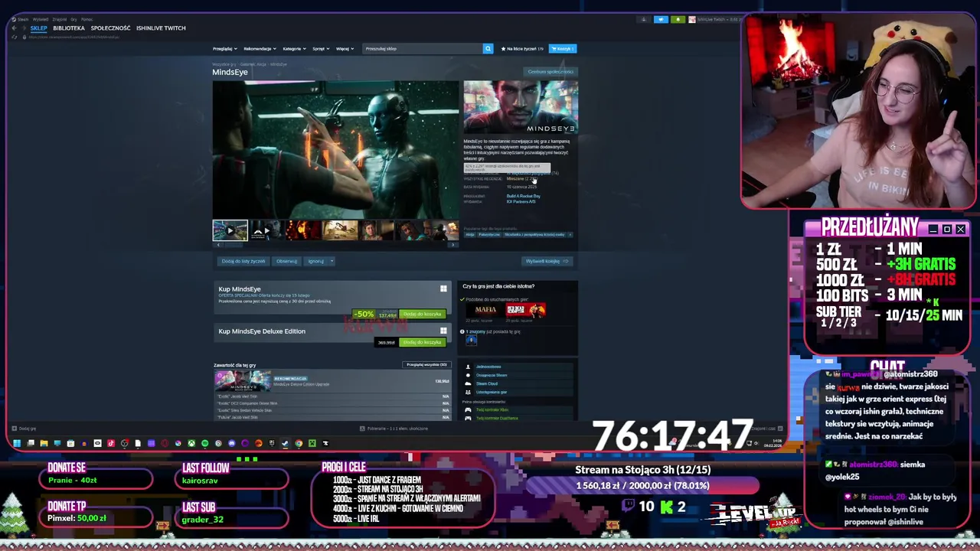Image resolution: width=980 pixels, height=551 pixels.
Task: Click the MindsEye header capsule image
Action: [x=521, y=107]
